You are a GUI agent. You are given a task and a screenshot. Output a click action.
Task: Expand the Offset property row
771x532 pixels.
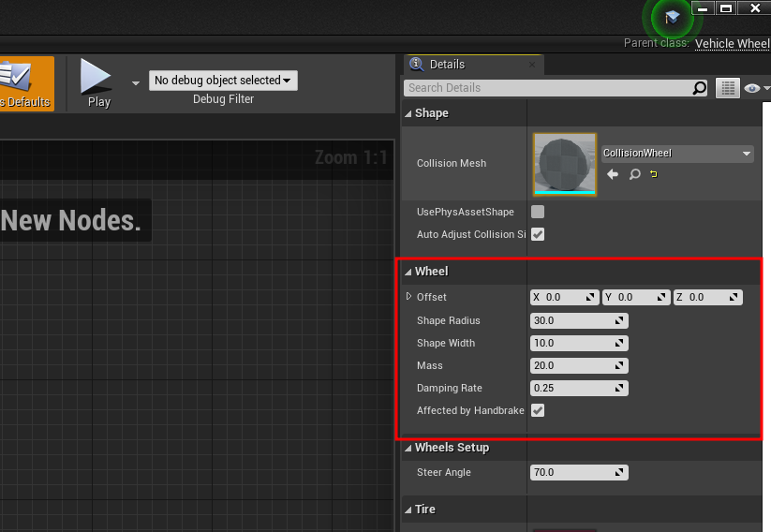pyautogui.click(x=409, y=297)
